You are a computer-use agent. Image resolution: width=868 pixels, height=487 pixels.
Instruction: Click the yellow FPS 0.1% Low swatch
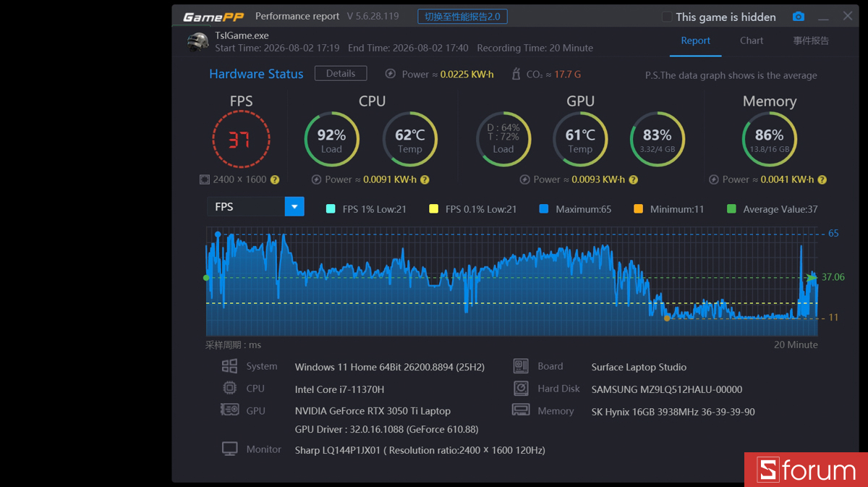pyautogui.click(x=433, y=209)
